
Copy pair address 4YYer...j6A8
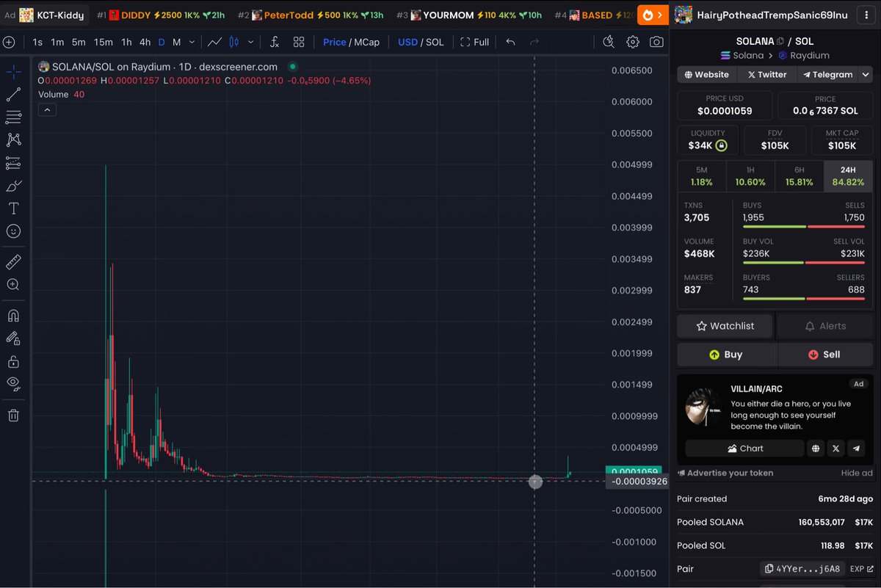tap(802, 569)
